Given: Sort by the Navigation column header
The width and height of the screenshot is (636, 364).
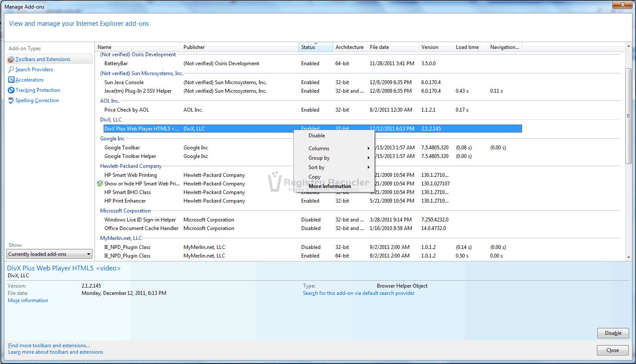Looking at the screenshot, I should click(505, 47).
